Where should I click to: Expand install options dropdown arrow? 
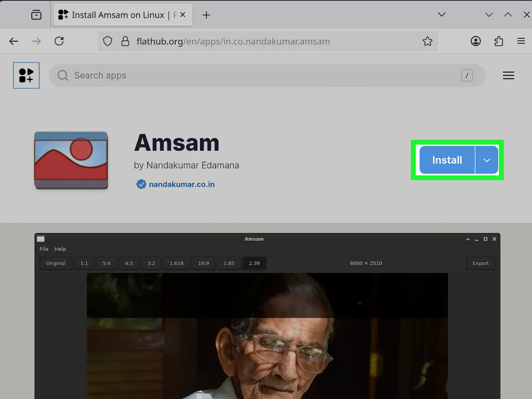click(x=487, y=160)
